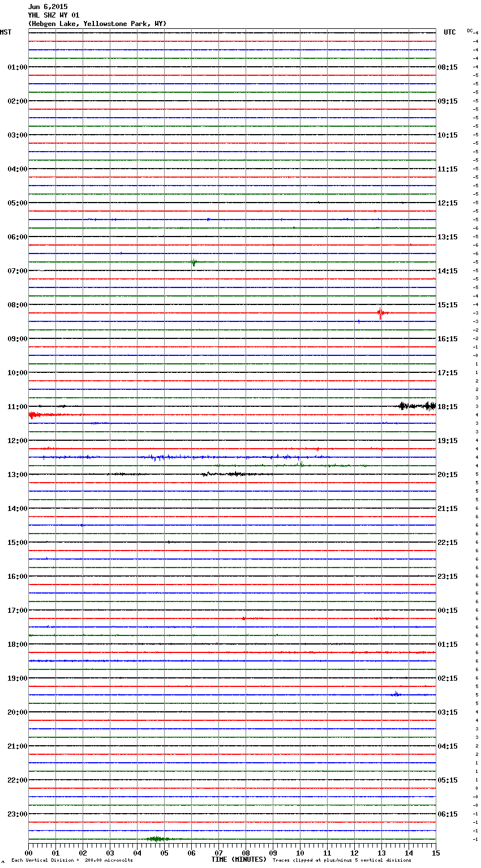Image resolution: width=481 pixels, height=868 pixels.
Task: Click "Traces clipped at plus/minus 5 vertical divisions" note
Action: click(342, 861)
